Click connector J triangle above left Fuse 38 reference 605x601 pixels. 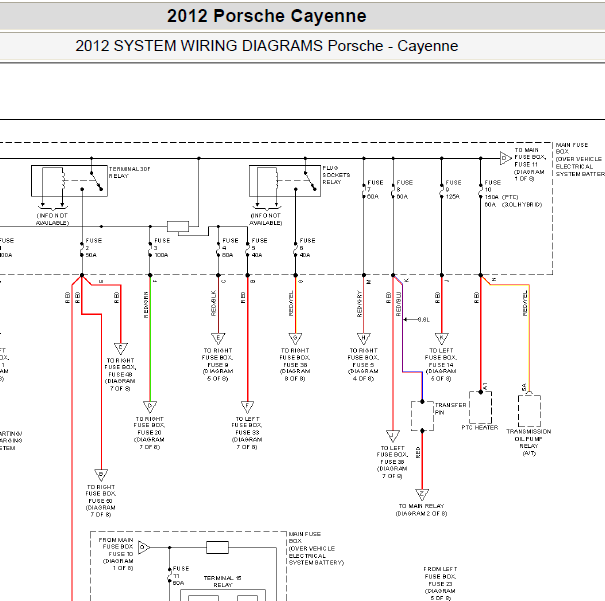(393, 436)
